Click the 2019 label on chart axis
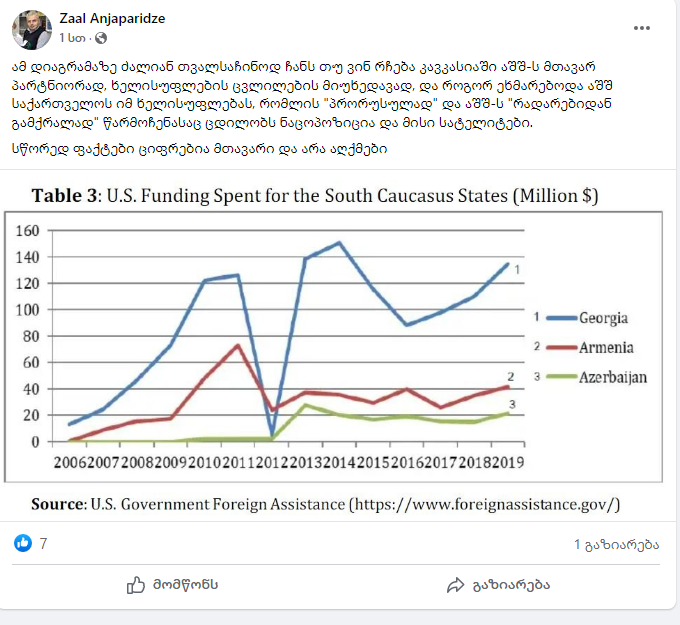Viewport: 680px width, 625px height. click(x=508, y=462)
